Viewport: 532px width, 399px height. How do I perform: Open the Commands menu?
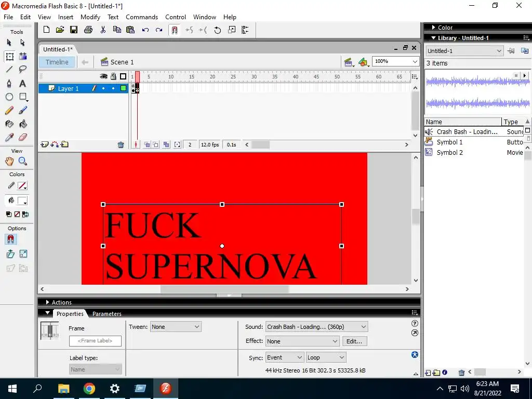142,17
